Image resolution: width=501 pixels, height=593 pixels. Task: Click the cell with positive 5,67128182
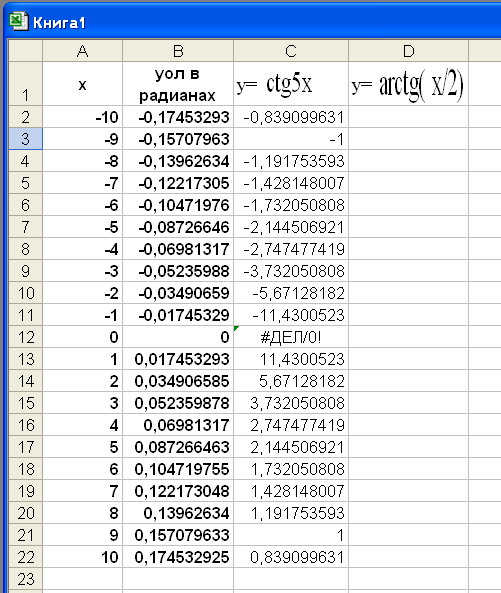291,380
